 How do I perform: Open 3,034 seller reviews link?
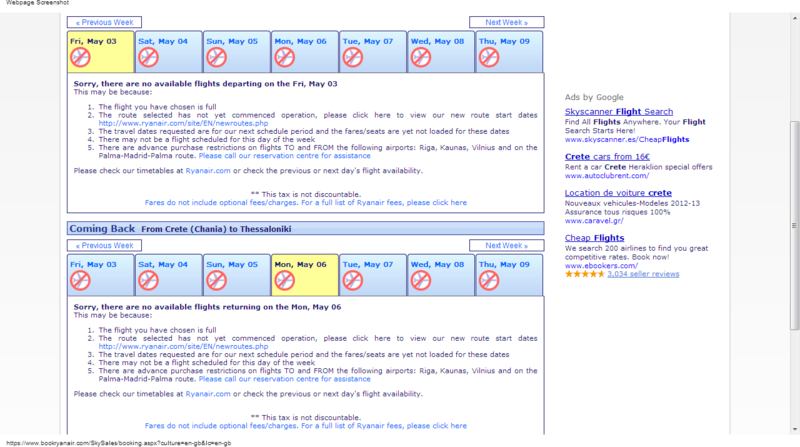pos(643,274)
